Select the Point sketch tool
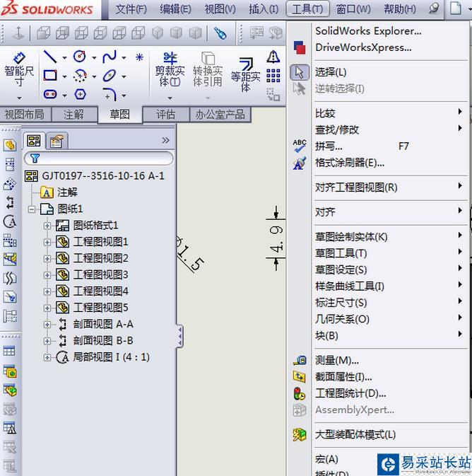 click(x=139, y=57)
